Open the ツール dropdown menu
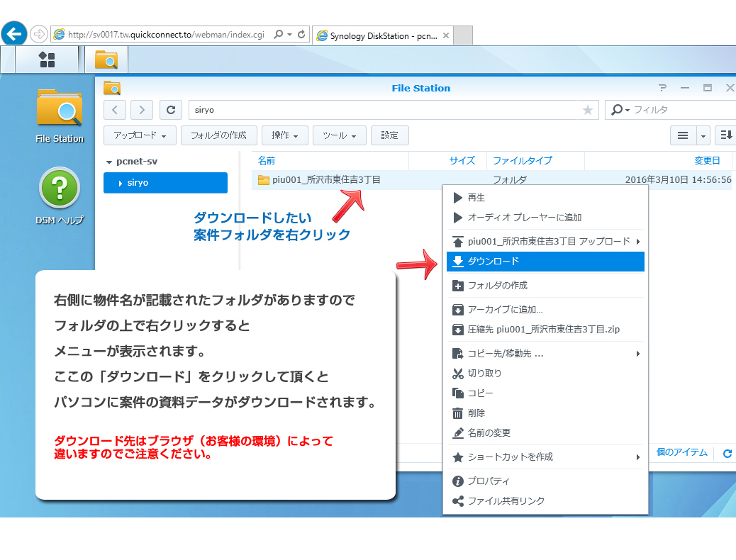736x560 pixels. click(340, 135)
